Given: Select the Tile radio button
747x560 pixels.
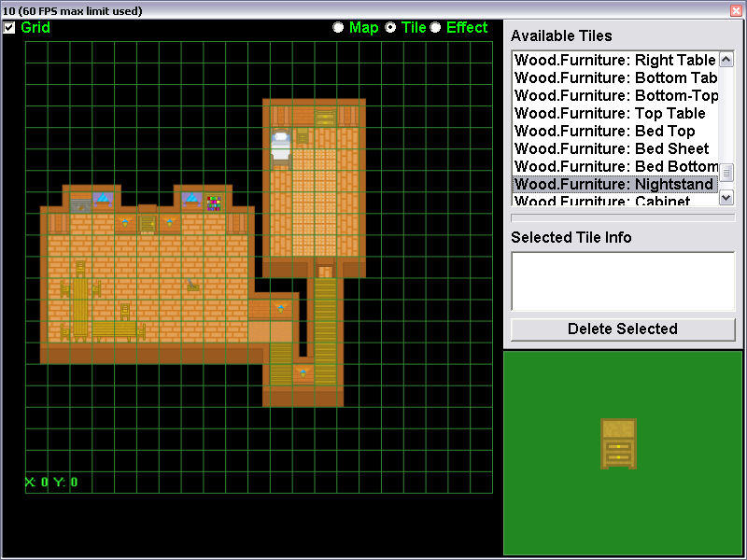Looking at the screenshot, I should (390, 28).
